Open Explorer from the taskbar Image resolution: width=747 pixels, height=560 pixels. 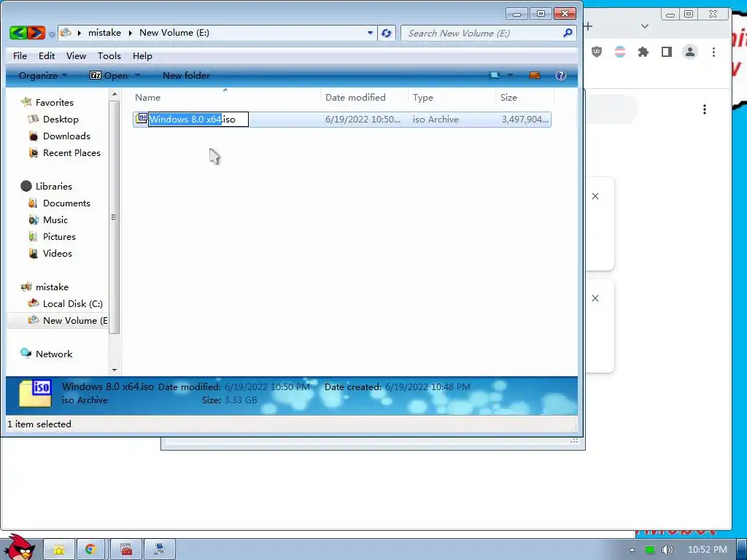pyautogui.click(x=59, y=550)
